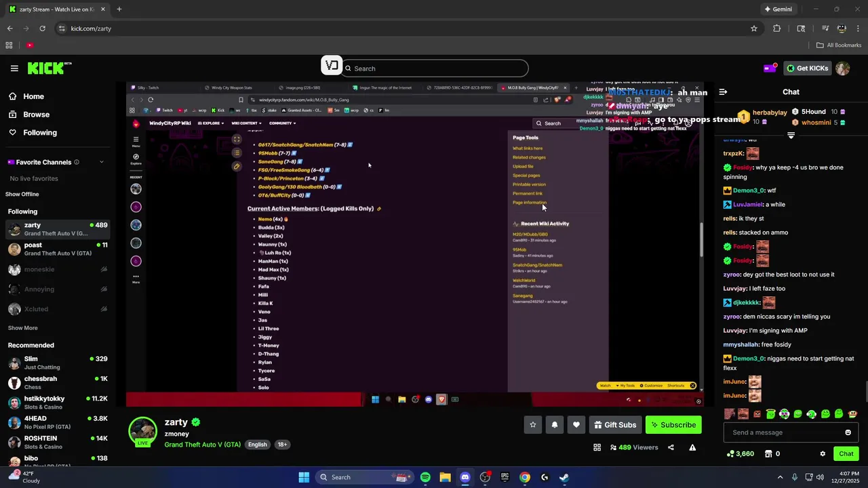Open the chat shop icon

coord(768,454)
